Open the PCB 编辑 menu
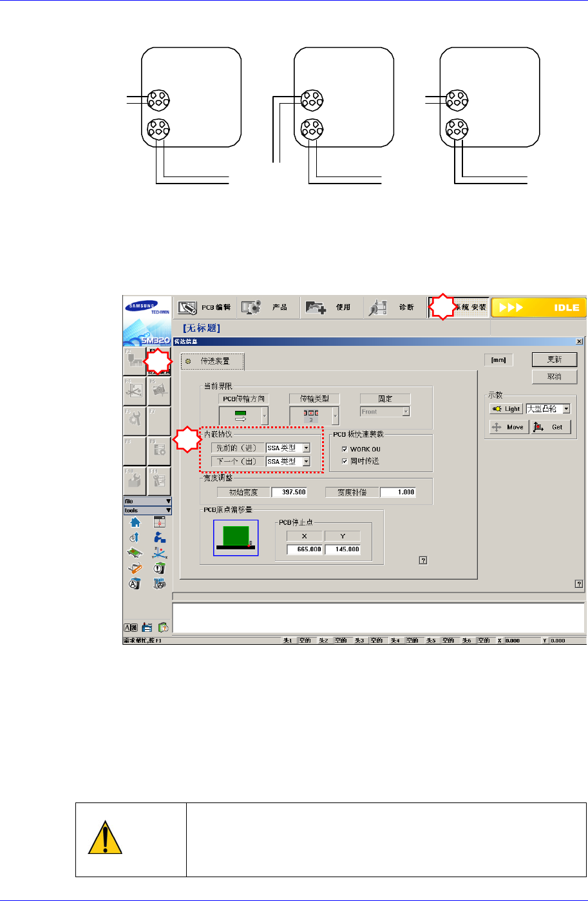Image resolution: width=588 pixels, height=901 pixels. pos(204,308)
